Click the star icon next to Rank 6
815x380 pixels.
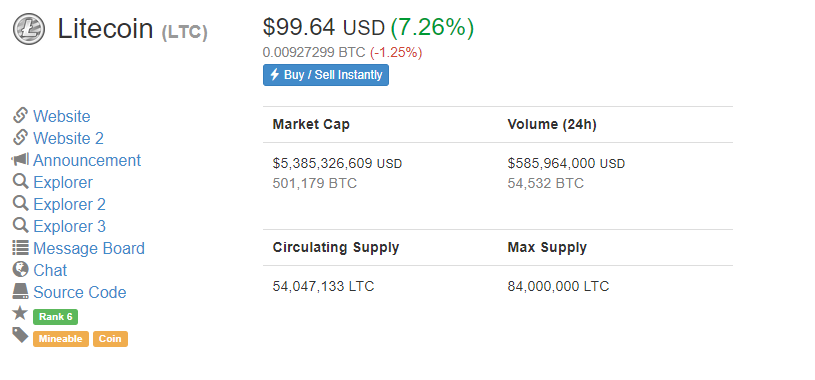coord(20,313)
